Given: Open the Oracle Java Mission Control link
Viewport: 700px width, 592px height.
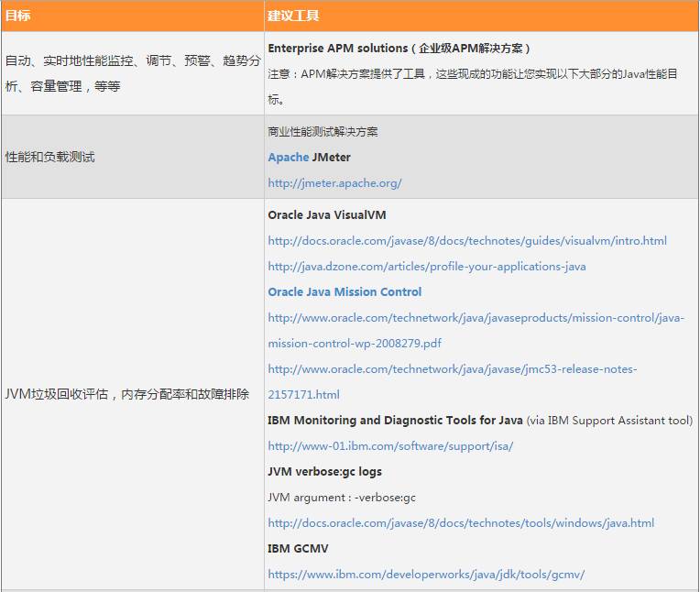Looking at the screenshot, I should pos(345,292).
